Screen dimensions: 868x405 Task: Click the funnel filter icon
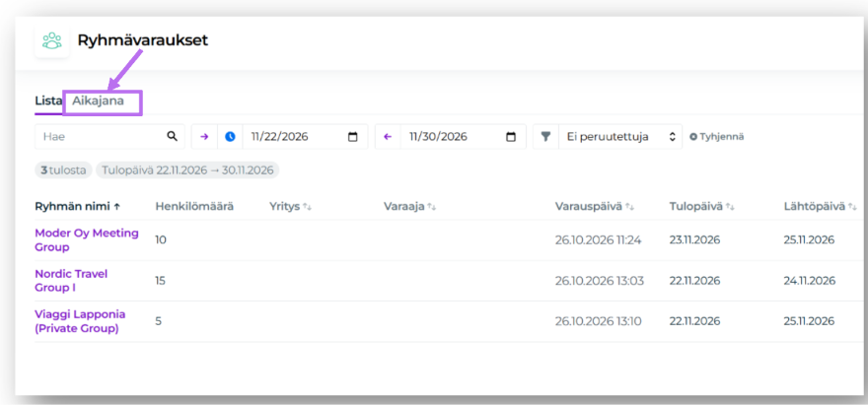(545, 137)
